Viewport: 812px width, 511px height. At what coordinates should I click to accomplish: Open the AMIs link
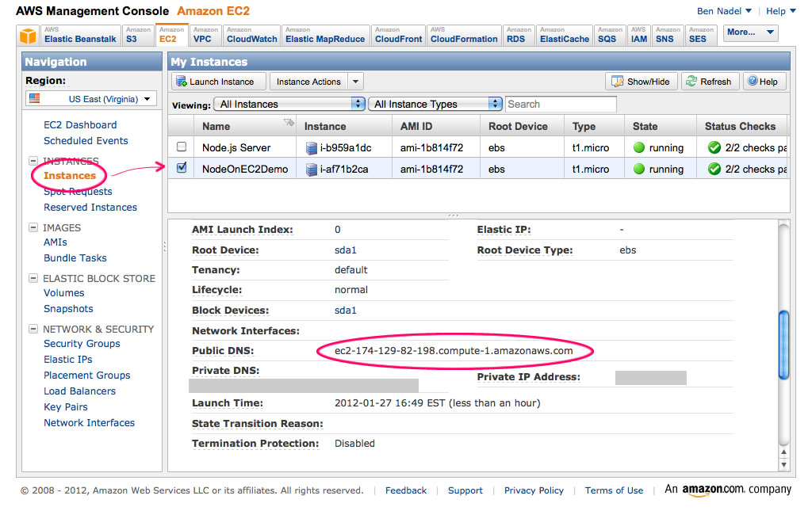point(56,242)
